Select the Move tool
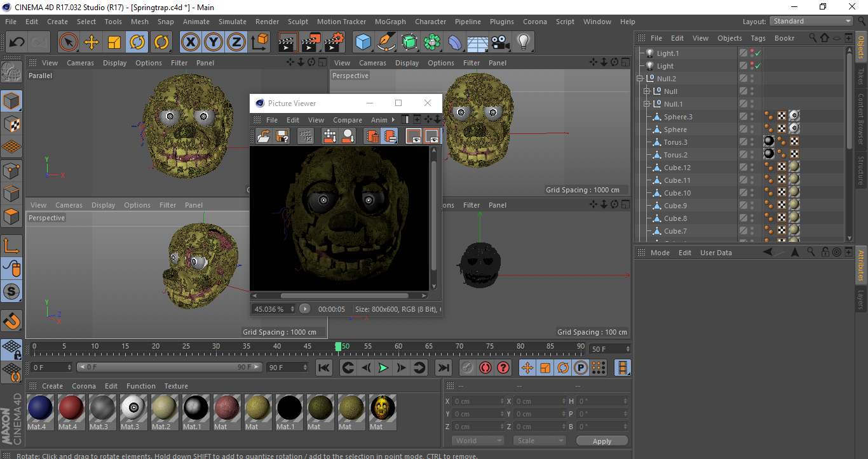The height and width of the screenshot is (459, 868). click(x=92, y=43)
